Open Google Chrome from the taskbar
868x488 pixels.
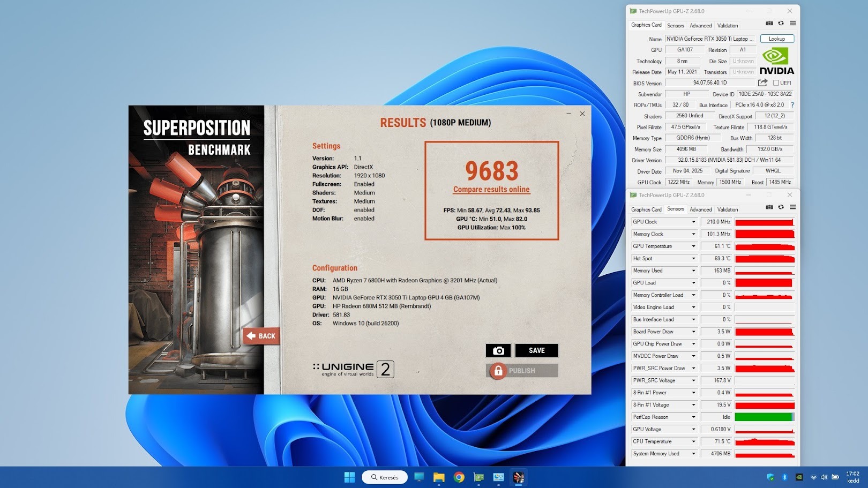click(x=459, y=477)
